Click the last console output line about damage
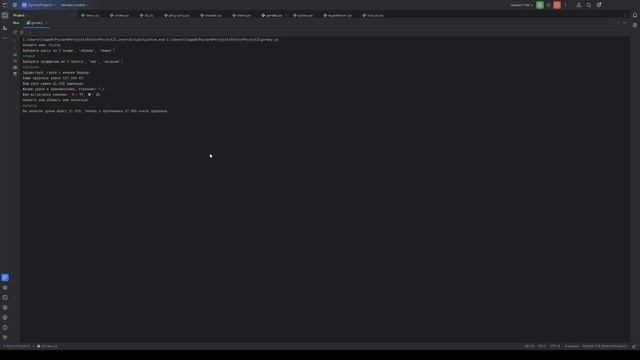 pyautogui.click(x=95, y=111)
